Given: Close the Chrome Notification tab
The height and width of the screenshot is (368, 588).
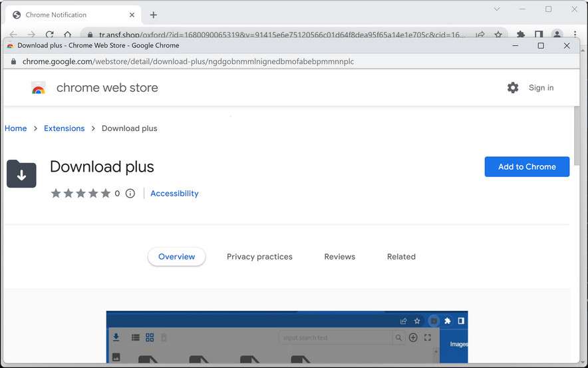Looking at the screenshot, I should (x=132, y=15).
